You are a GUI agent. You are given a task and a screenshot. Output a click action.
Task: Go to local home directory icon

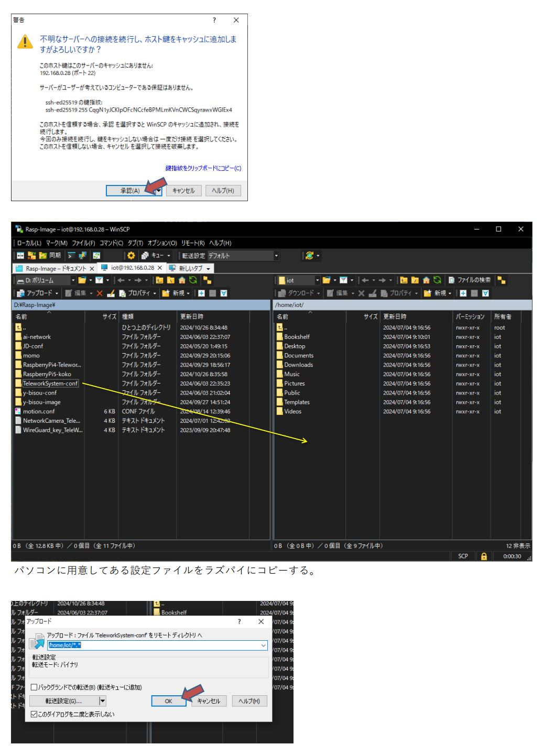click(182, 280)
